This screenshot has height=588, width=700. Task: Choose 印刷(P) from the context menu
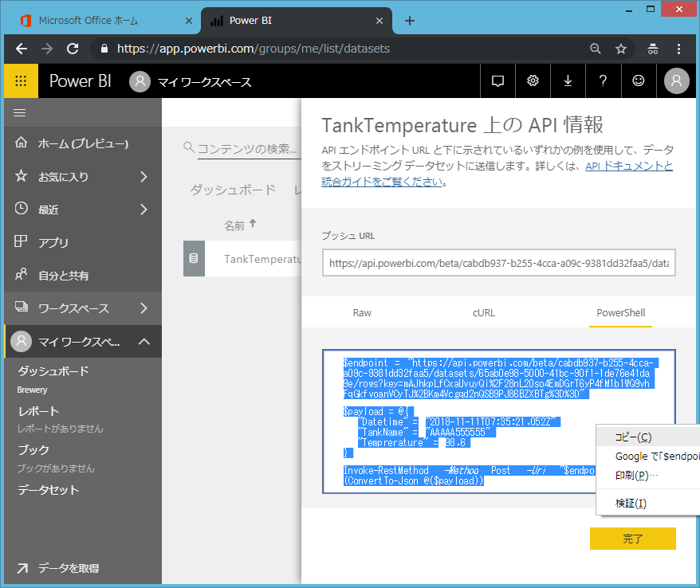[x=648, y=476]
